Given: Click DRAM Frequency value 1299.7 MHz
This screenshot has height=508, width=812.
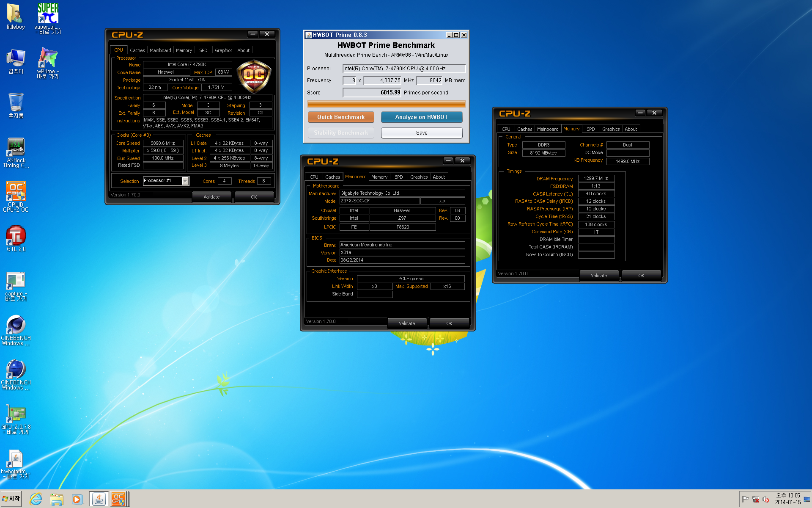Looking at the screenshot, I should point(596,179).
